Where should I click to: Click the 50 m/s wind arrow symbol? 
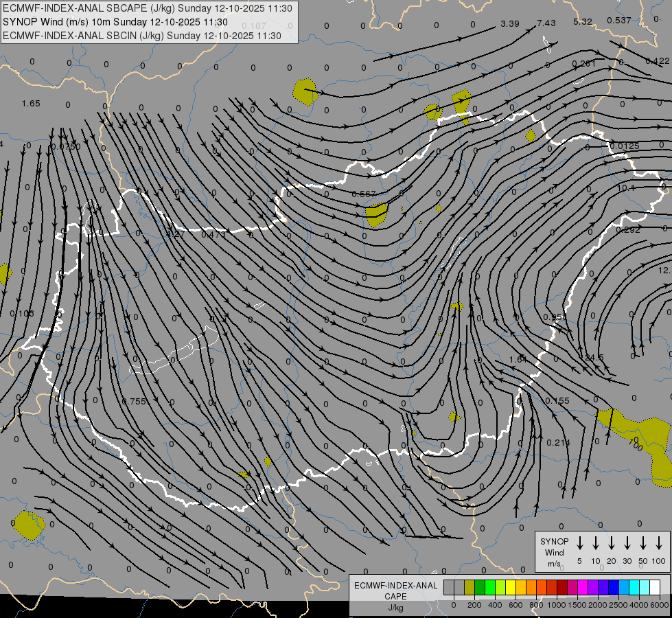(643, 543)
